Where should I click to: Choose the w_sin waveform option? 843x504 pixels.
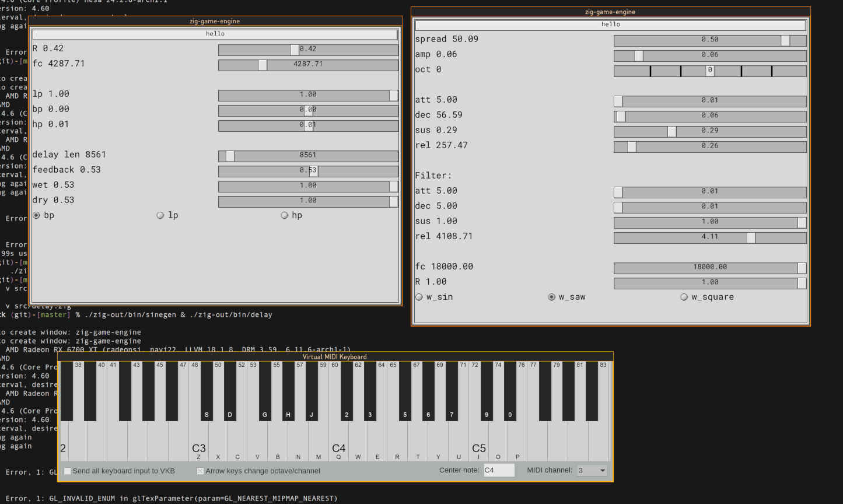tap(419, 297)
